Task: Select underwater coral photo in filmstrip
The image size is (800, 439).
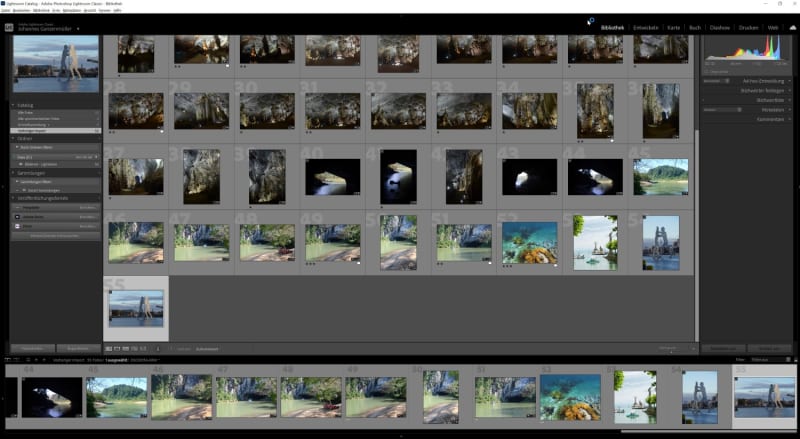Action: click(x=570, y=397)
